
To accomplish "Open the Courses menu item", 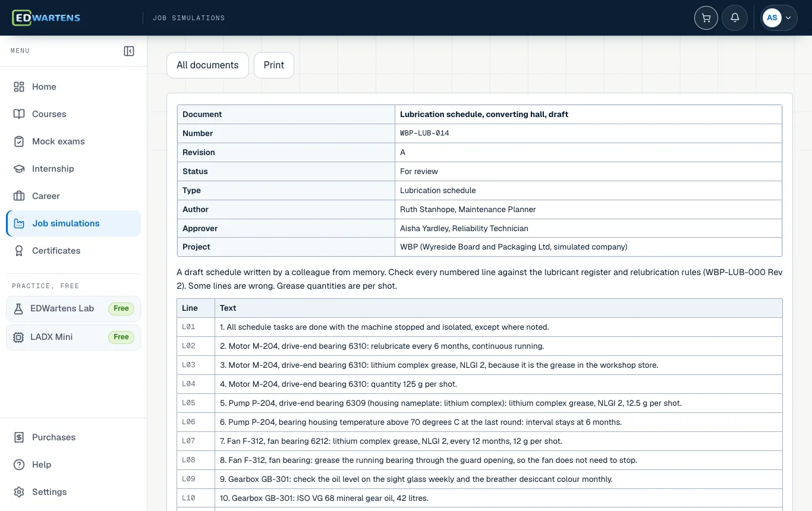I will tap(74, 114).
